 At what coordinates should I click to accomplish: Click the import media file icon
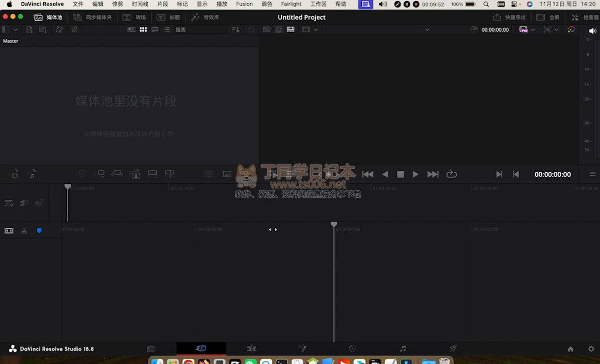pos(30,30)
